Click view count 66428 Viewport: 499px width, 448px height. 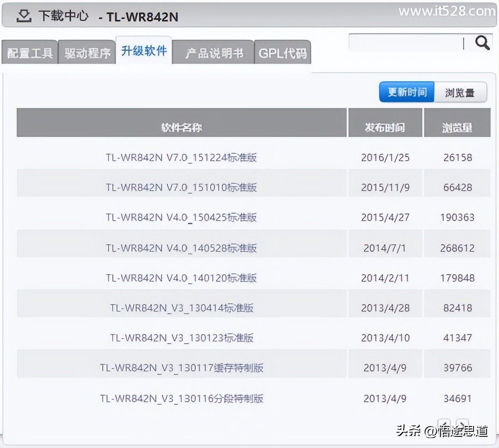(457, 187)
